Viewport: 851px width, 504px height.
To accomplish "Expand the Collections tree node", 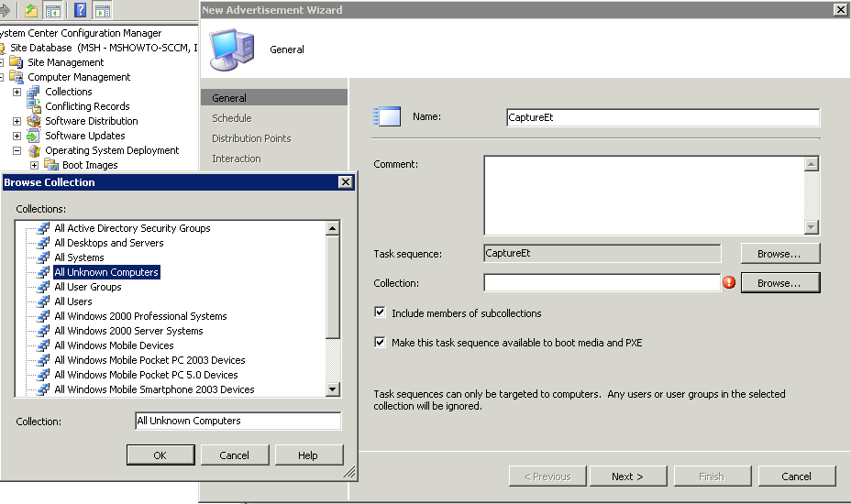I will (x=17, y=92).
